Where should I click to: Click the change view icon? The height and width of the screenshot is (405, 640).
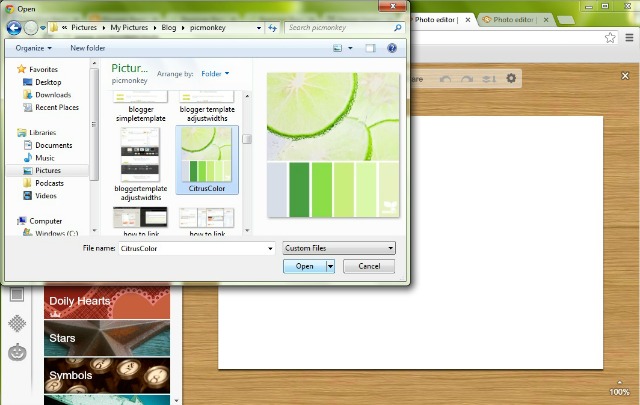click(x=337, y=48)
